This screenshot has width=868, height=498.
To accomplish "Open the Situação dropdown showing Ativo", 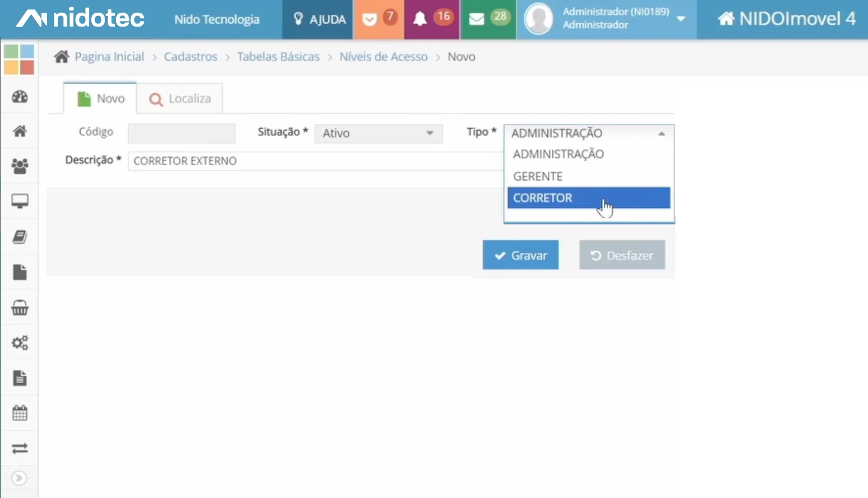I will tap(379, 133).
